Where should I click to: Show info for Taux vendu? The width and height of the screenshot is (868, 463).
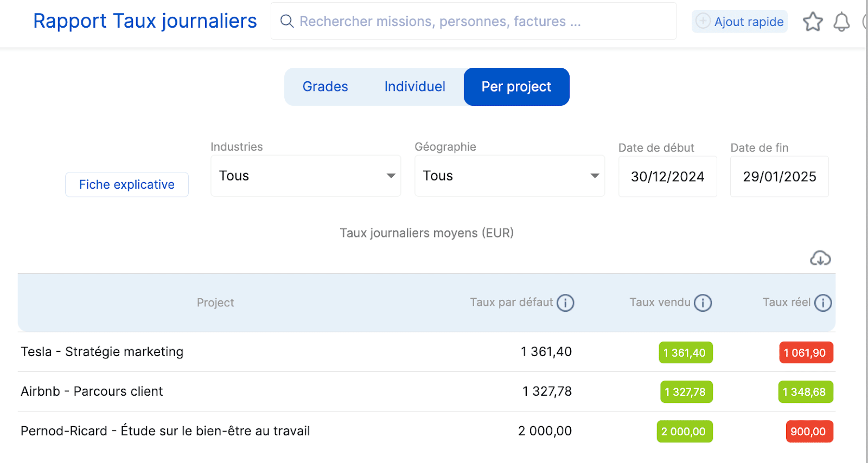pyautogui.click(x=703, y=303)
